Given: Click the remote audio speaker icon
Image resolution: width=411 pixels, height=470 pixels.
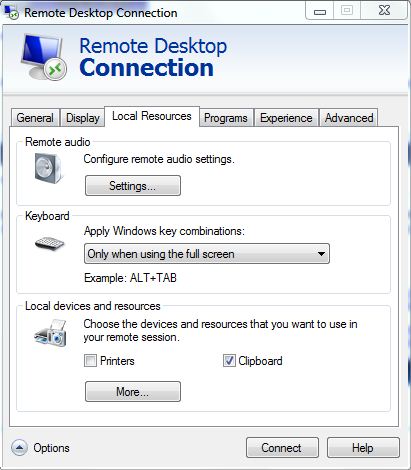Looking at the screenshot, I should pos(48,168).
